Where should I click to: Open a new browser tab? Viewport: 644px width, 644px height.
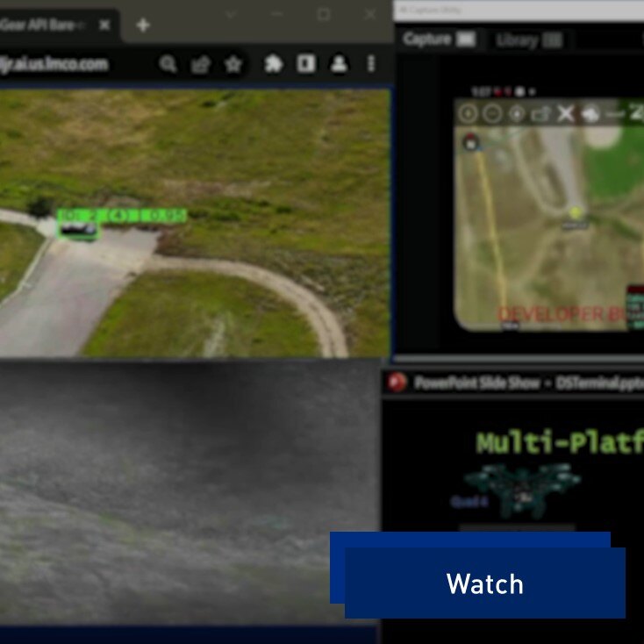[143, 25]
